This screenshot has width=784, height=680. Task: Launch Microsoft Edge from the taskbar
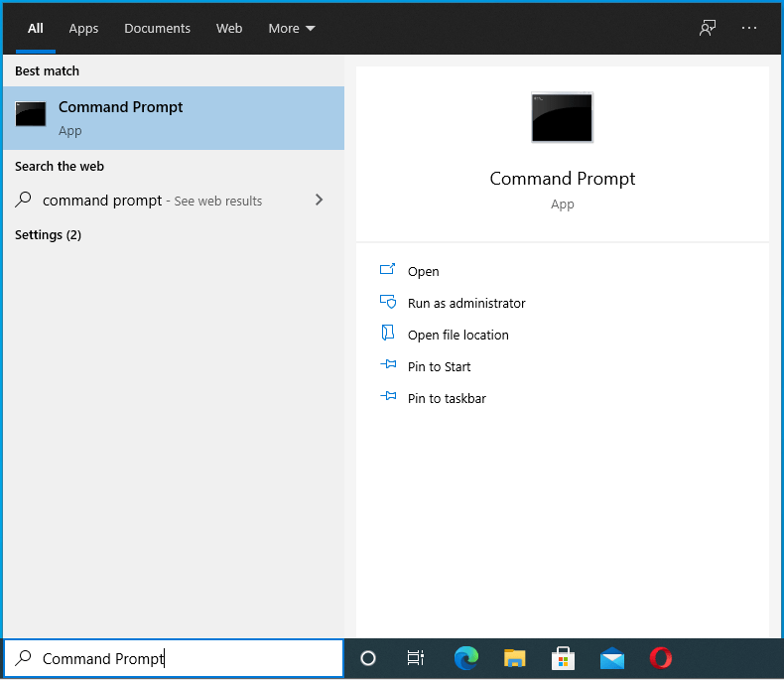465,658
